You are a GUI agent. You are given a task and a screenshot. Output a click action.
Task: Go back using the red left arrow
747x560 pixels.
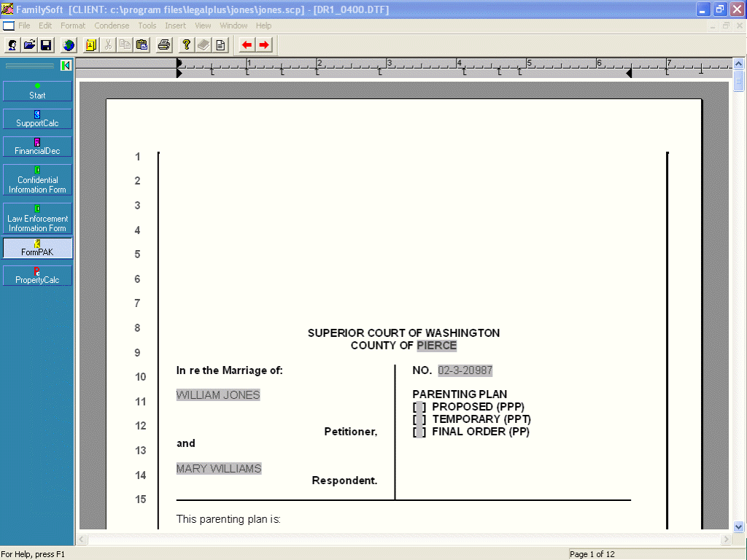point(247,44)
